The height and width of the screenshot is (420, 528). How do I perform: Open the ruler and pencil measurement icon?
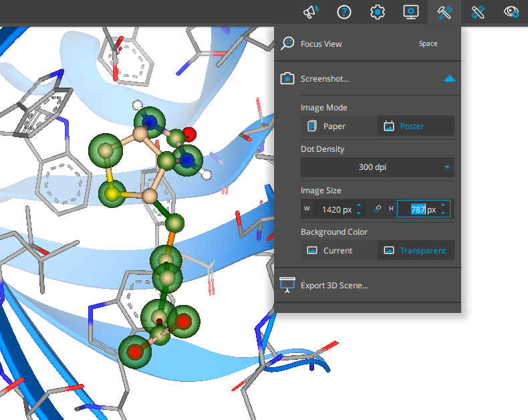(x=478, y=12)
